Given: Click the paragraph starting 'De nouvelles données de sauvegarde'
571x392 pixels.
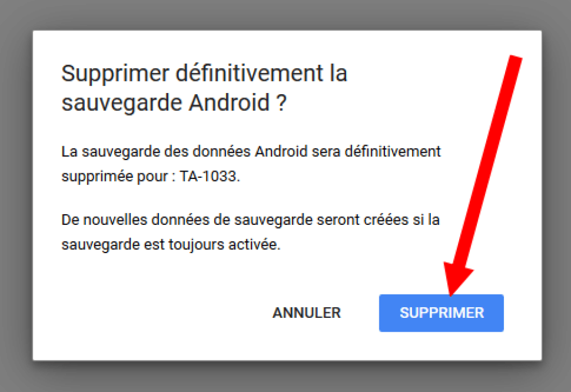Looking at the screenshot, I should coord(250,232).
